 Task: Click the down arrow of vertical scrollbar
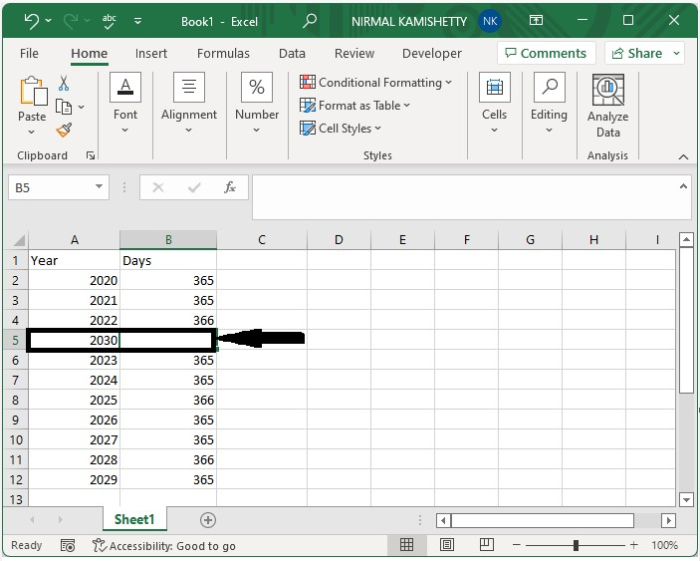(686, 499)
